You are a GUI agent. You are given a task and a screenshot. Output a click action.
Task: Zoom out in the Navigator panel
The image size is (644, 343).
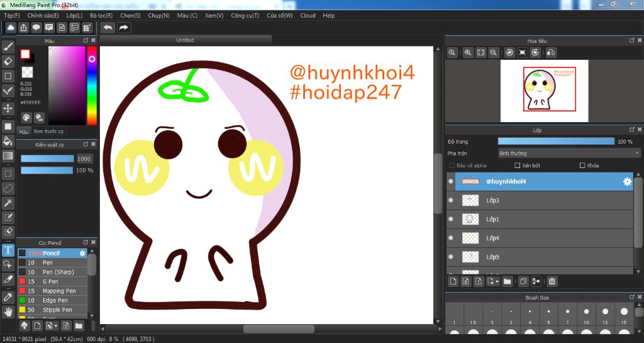[493, 53]
